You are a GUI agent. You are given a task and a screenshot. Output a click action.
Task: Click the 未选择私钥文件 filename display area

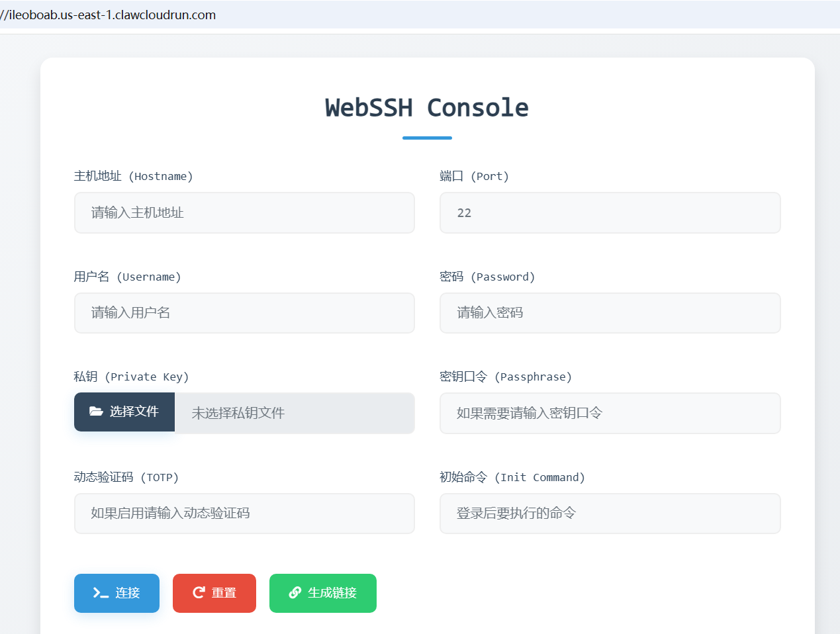[x=295, y=412]
